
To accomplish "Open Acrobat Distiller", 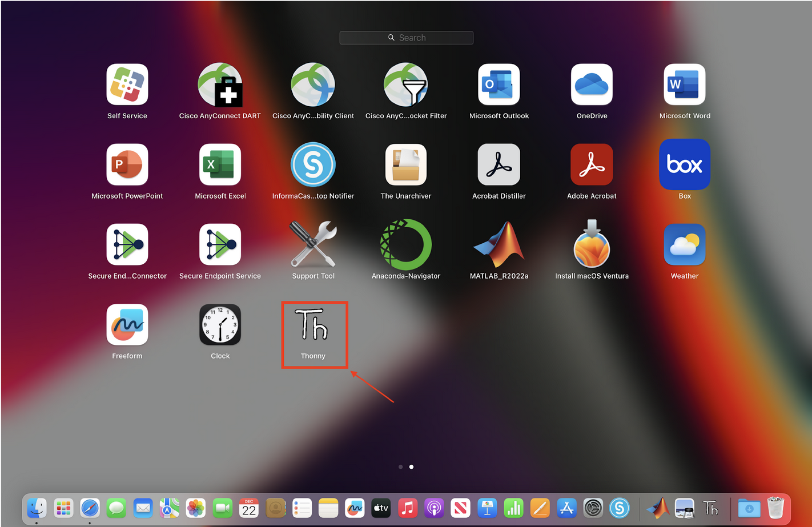I will [x=499, y=164].
